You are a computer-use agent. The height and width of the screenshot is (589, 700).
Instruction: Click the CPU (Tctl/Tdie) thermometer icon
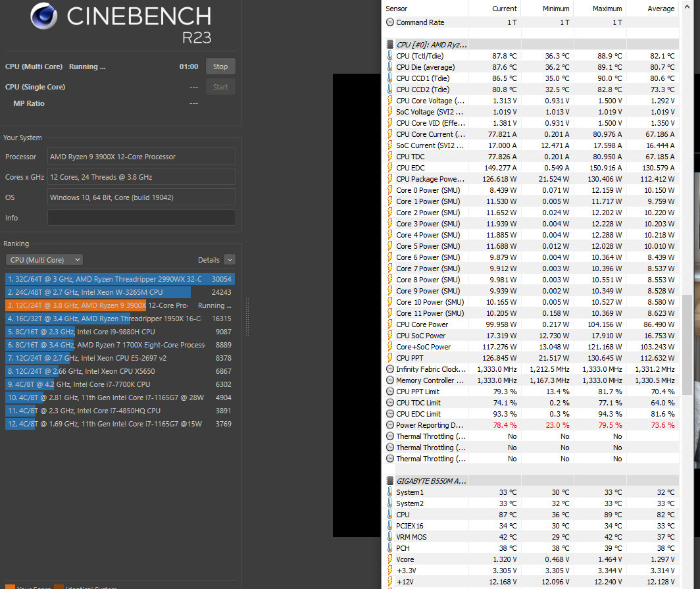pos(389,56)
